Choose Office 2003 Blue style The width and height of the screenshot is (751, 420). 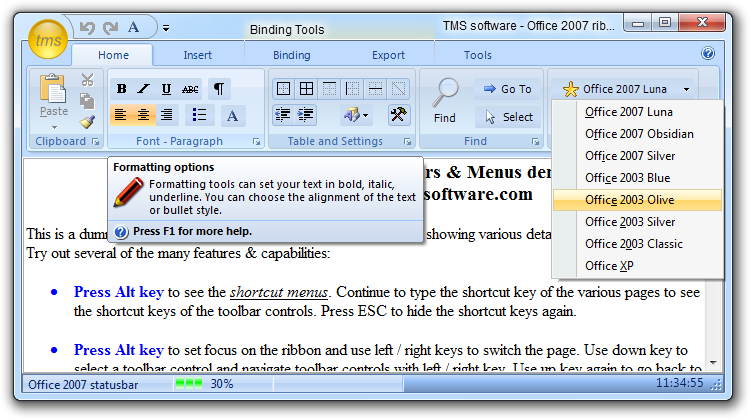click(x=637, y=178)
